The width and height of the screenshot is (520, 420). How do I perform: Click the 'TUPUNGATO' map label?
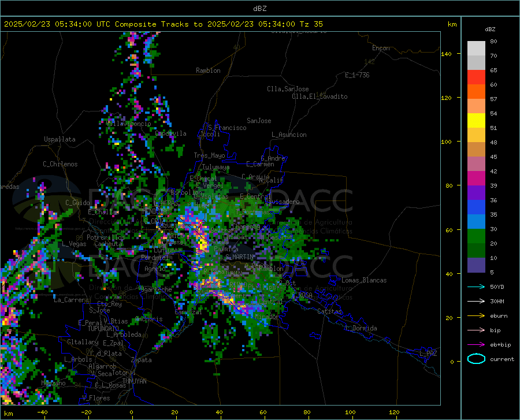(103, 329)
